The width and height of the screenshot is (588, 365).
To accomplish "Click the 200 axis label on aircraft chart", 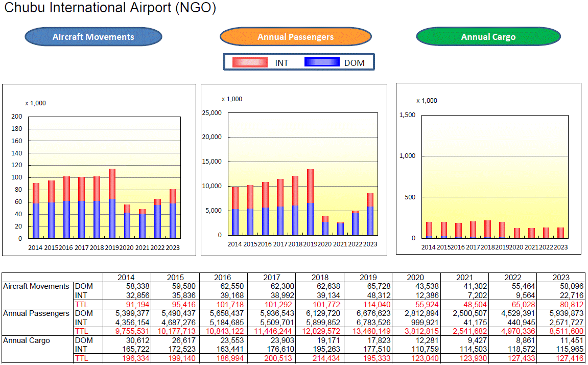I will 17,117.
